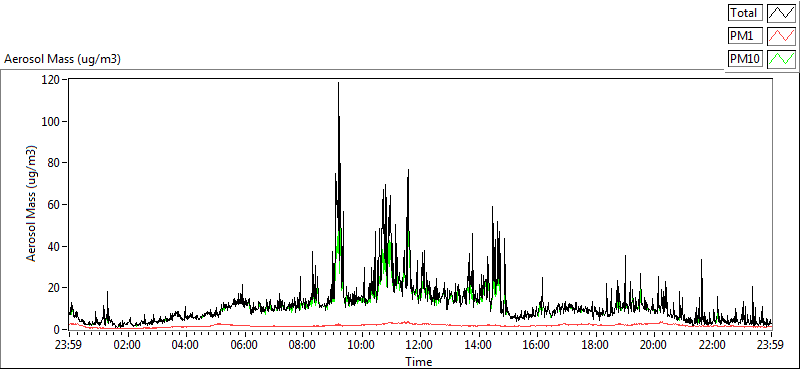Click the 18:00 time label

pyautogui.click(x=596, y=344)
